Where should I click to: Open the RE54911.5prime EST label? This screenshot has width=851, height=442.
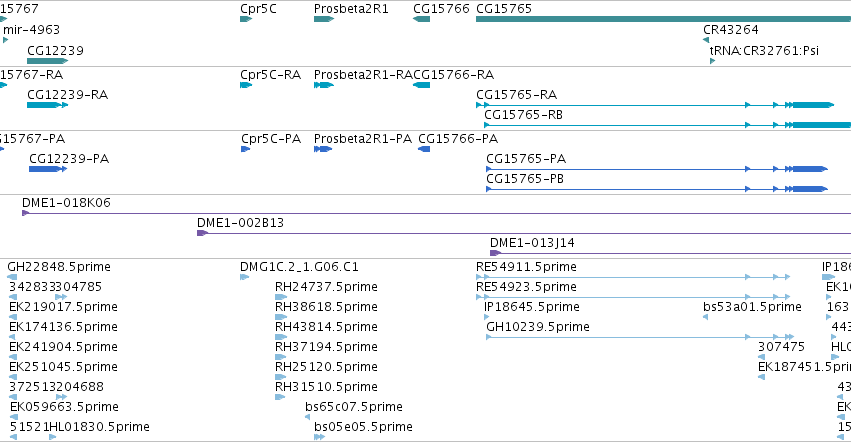pos(526,267)
